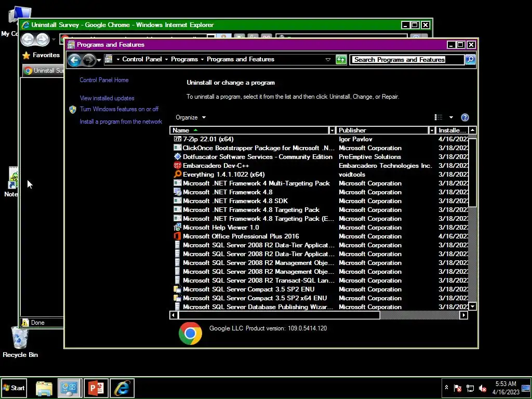Open the View installed updates link

point(107,98)
